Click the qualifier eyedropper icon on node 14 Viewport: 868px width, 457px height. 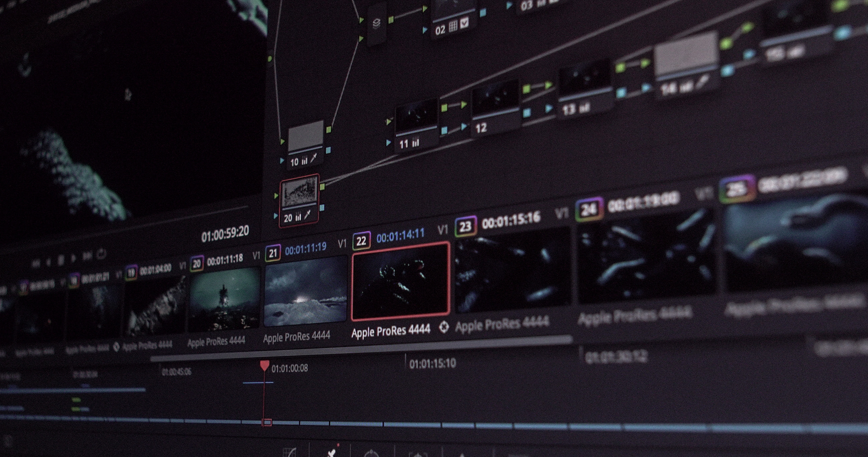(703, 82)
